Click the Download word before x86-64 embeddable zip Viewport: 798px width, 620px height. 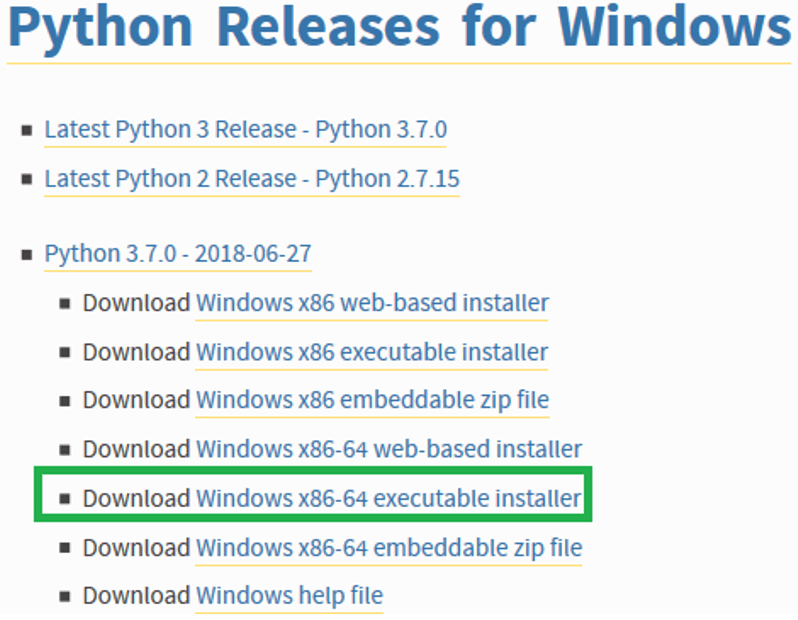coord(136,548)
